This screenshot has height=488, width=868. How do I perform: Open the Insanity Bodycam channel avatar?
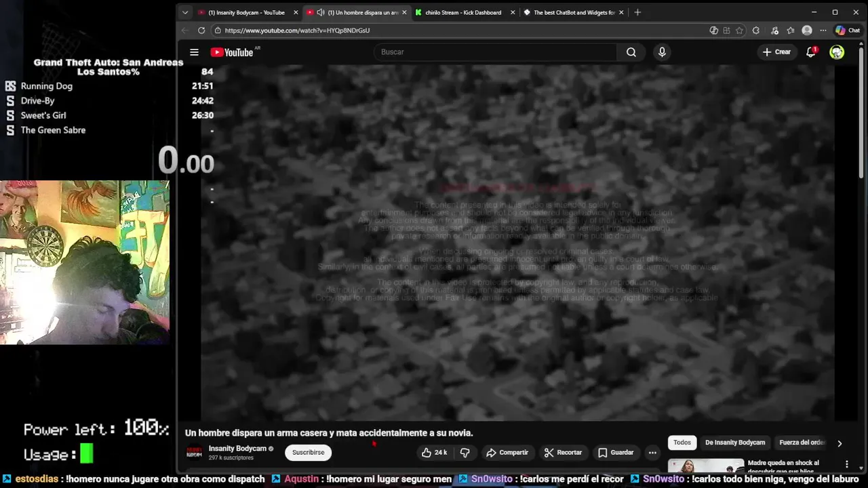[194, 452]
